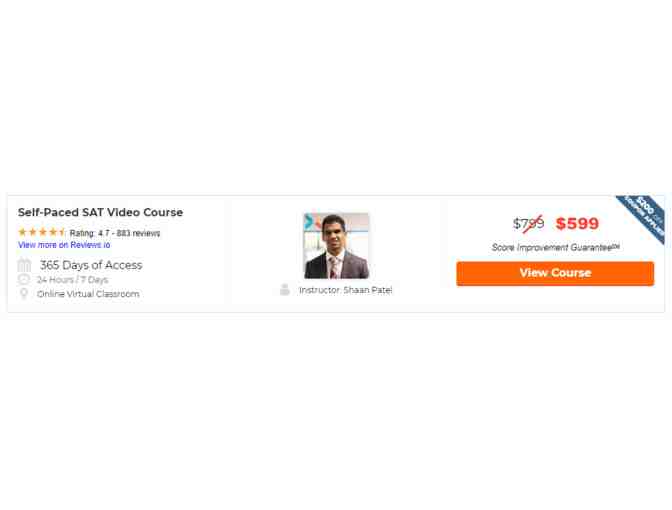The width and height of the screenshot is (672, 510).
Task: Click the red $599 sale price
Action: point(577,224)
